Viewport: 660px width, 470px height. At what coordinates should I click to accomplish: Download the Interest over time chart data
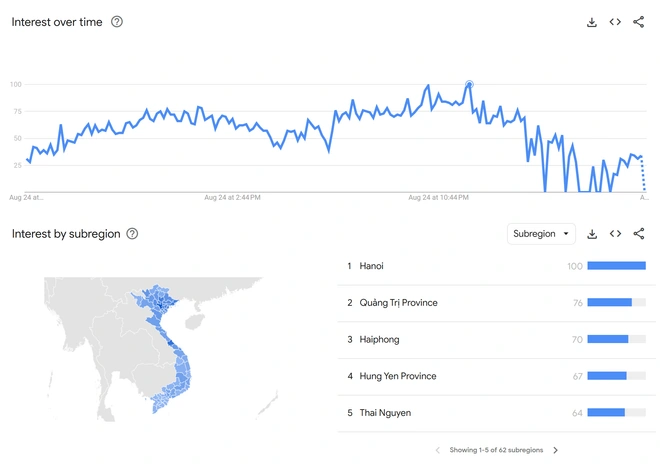click(592, 22)
